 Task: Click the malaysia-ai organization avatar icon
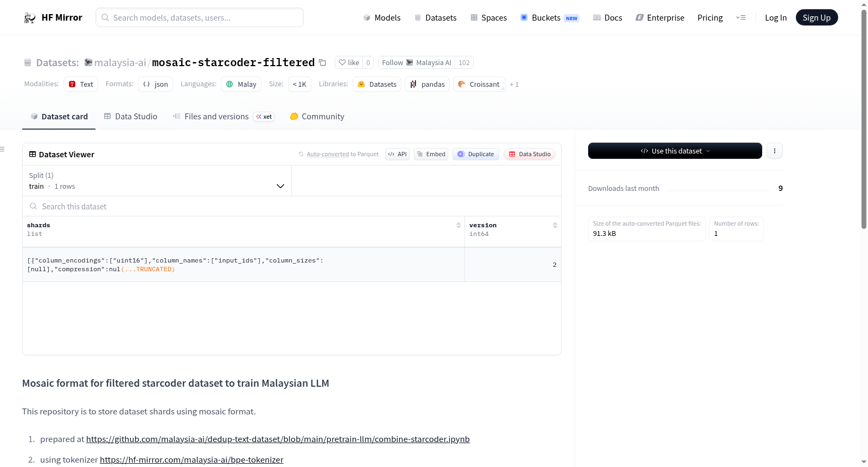coord(88,62)
